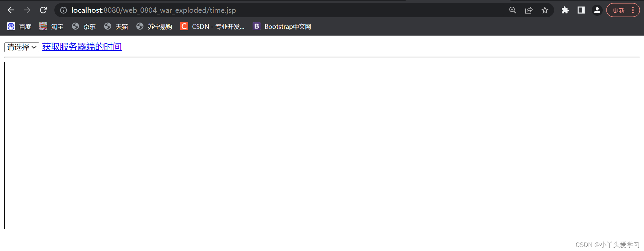Open the user profile avatar
644x251 pixels.
tap(597, 10)
